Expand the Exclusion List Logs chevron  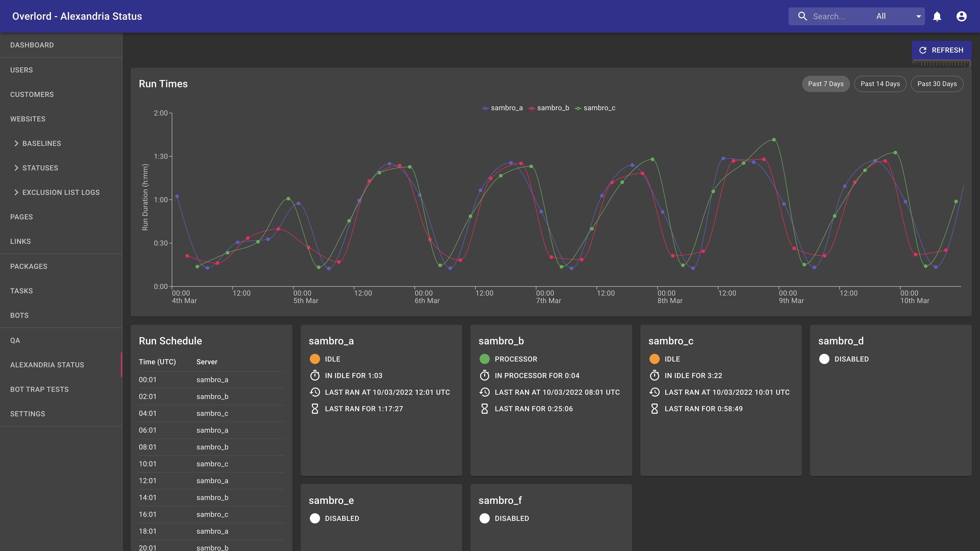[x=16, y=192]
